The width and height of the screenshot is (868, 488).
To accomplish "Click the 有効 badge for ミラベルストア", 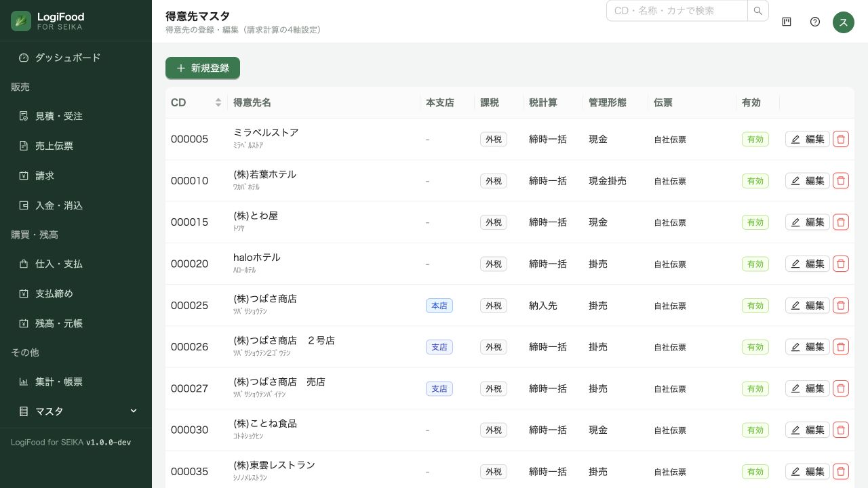I will [755, 140].
